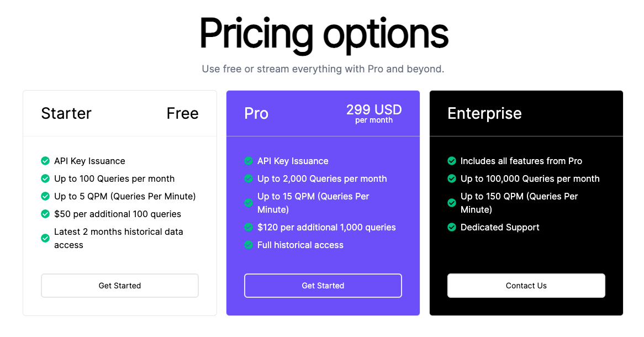Click the Enterprise Contact Us button

coord(526,286)
